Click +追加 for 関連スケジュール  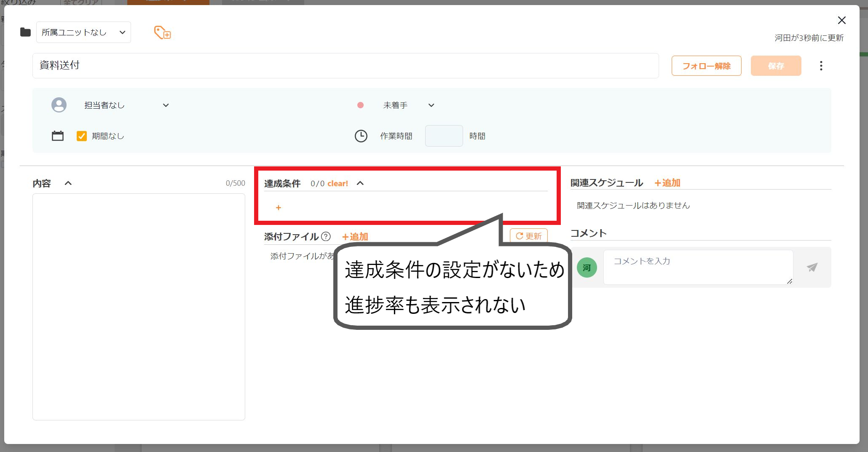[x=667, y=183]
